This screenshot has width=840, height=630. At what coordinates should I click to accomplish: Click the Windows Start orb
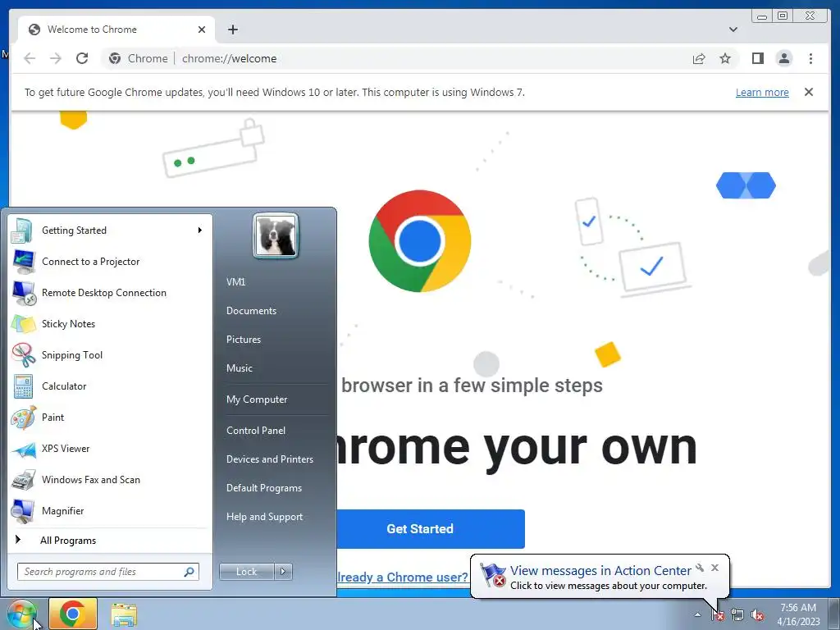point(21,614)
